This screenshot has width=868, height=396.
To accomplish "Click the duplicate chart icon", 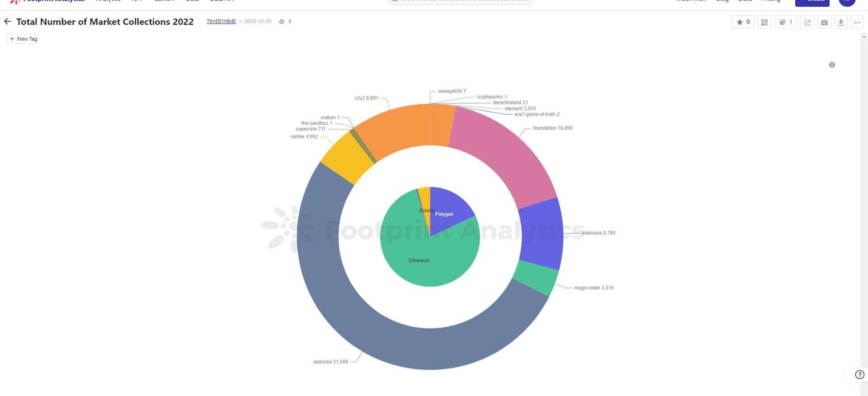I will click(786, 22).
